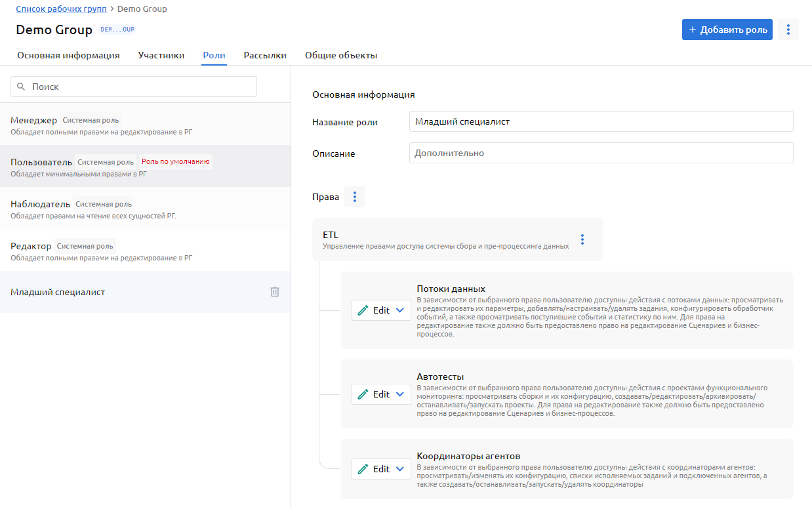
Task: Open ETL section three-dot menu
Action: pyautogui.click(x=582, y=239)
